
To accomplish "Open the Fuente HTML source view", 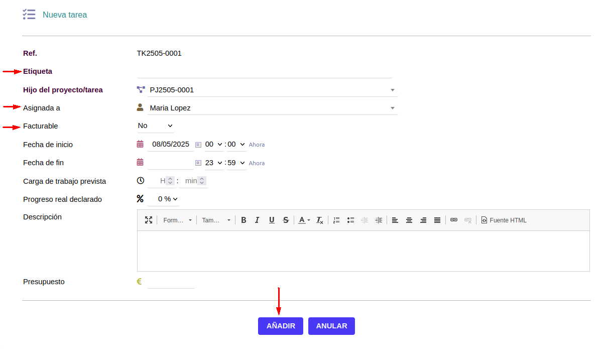I will [504, 220].
